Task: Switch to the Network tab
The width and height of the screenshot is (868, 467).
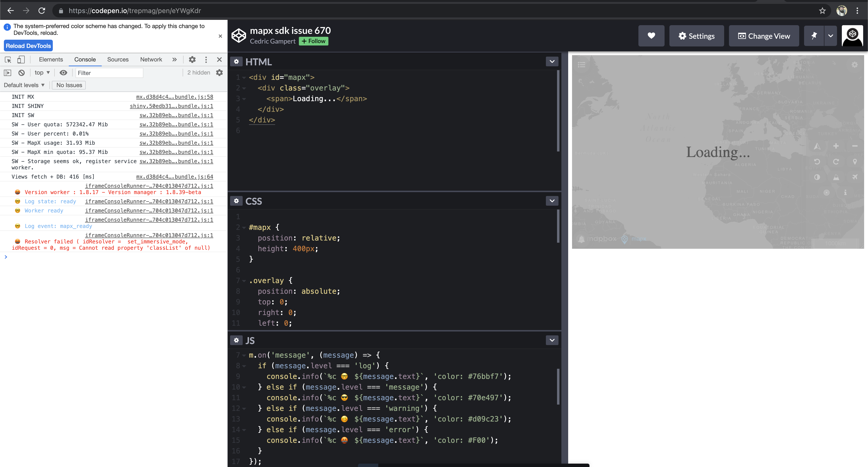Action: [151, 60]
